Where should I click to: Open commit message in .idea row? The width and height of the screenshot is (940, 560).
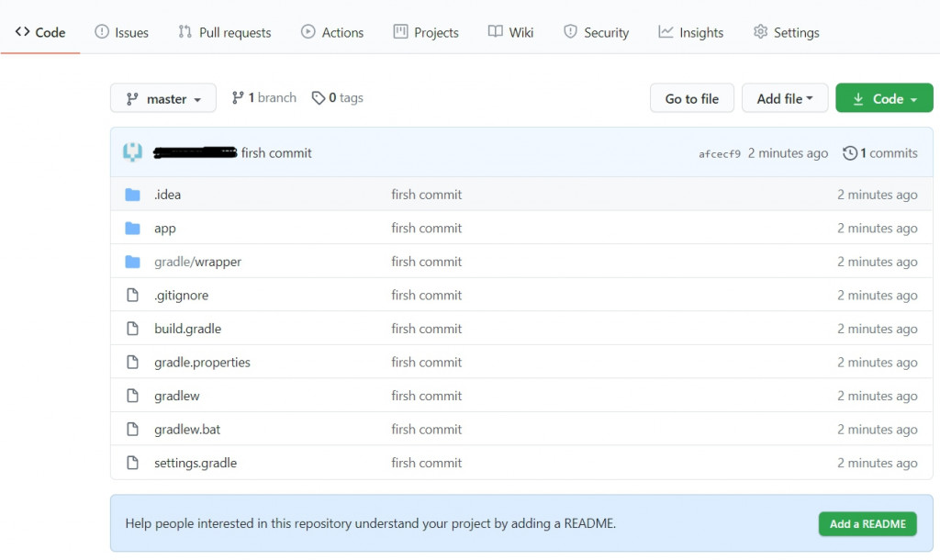[426, 195]
